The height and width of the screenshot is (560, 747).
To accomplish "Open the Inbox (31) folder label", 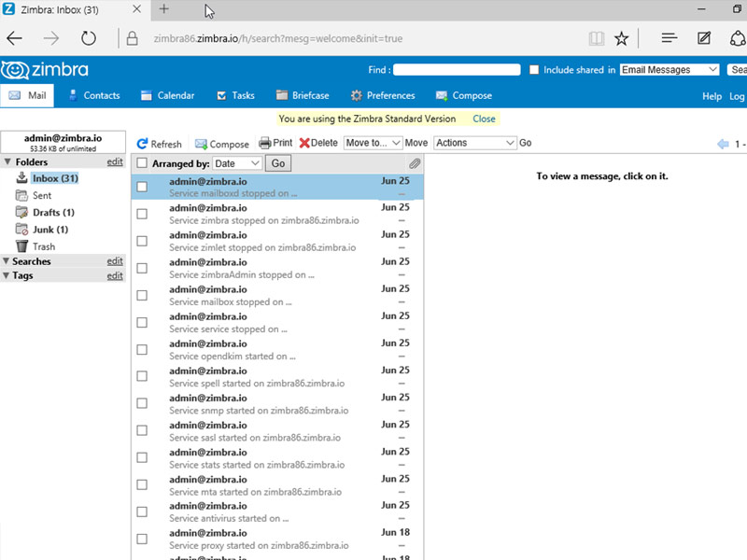I will click(x=55, y=178).
